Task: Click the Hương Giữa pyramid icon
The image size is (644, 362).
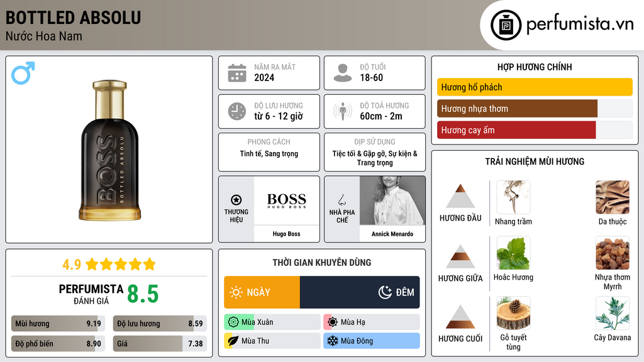Action: tap(460, 256)
